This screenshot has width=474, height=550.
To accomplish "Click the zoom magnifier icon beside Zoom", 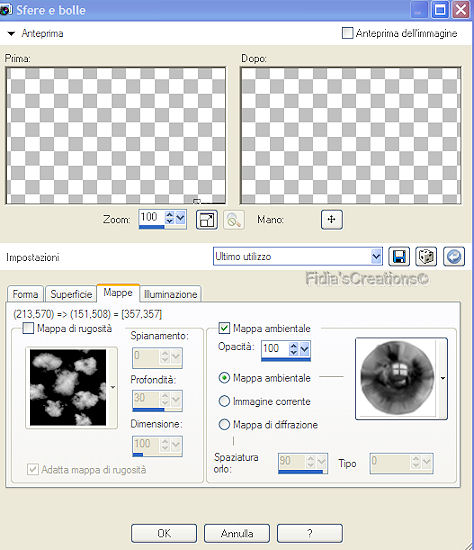I will (x=234, y=220).
